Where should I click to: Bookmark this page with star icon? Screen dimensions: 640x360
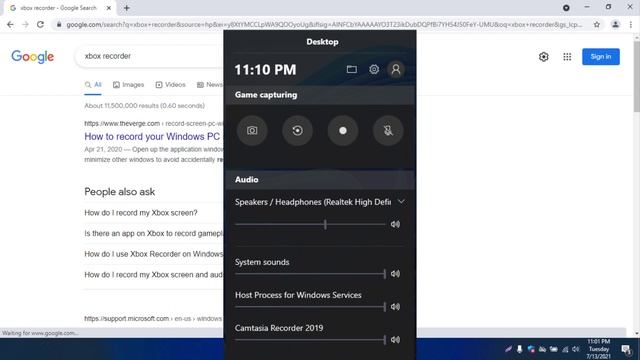(597, 24)
